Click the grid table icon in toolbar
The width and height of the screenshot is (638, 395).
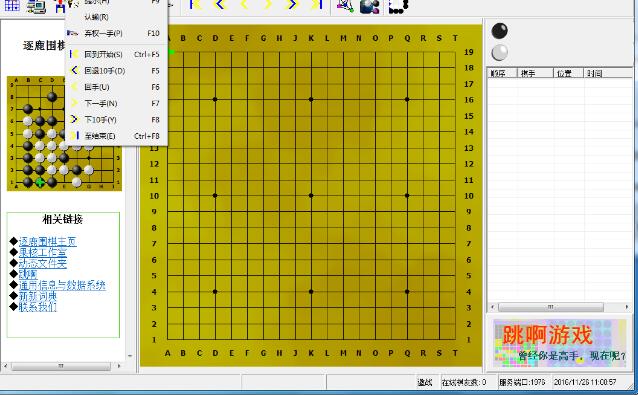pyautogui.click(x=12, y=5)
